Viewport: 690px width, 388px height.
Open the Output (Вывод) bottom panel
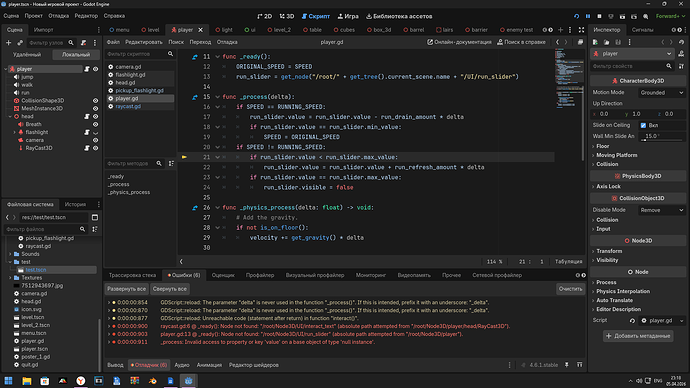point(115,365)
